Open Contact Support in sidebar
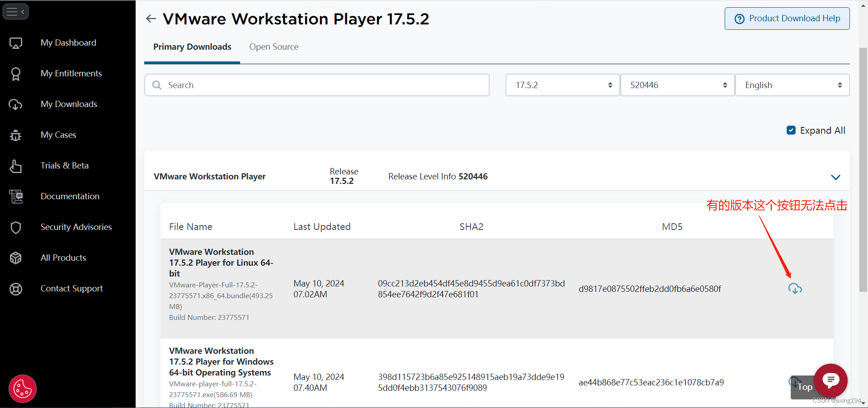868x408 pixels. [x=71, y=288]
